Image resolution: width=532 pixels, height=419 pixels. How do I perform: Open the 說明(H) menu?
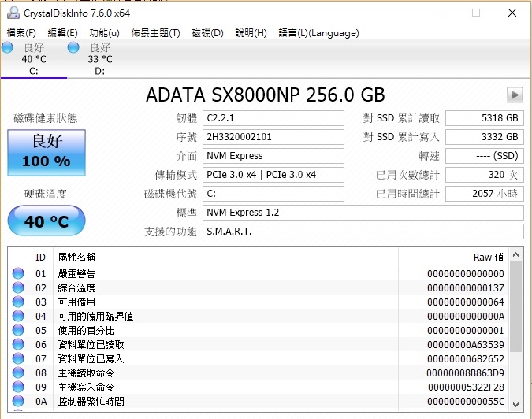point(251,33)
